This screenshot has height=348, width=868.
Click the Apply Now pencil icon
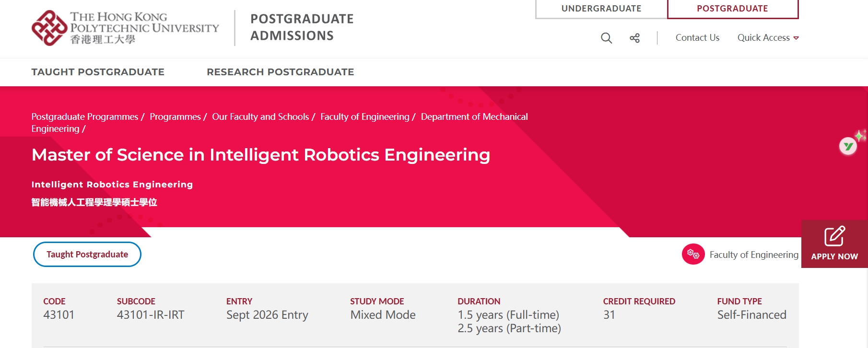tap(834, 236)
